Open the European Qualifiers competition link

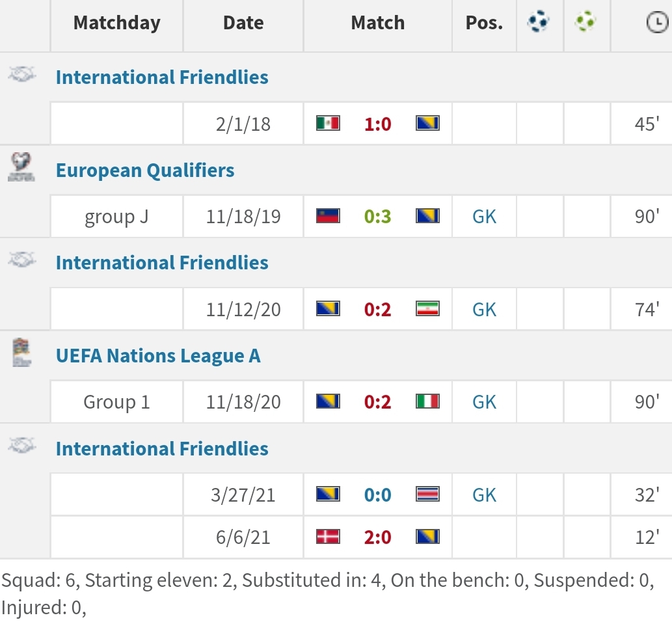click(x=145, y=170)
